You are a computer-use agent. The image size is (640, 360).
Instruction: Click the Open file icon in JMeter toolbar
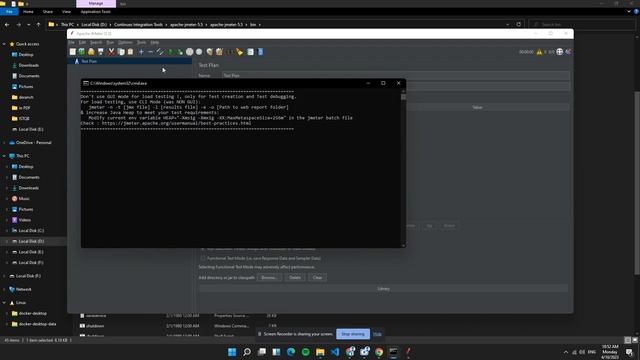(x=91, y=52)
